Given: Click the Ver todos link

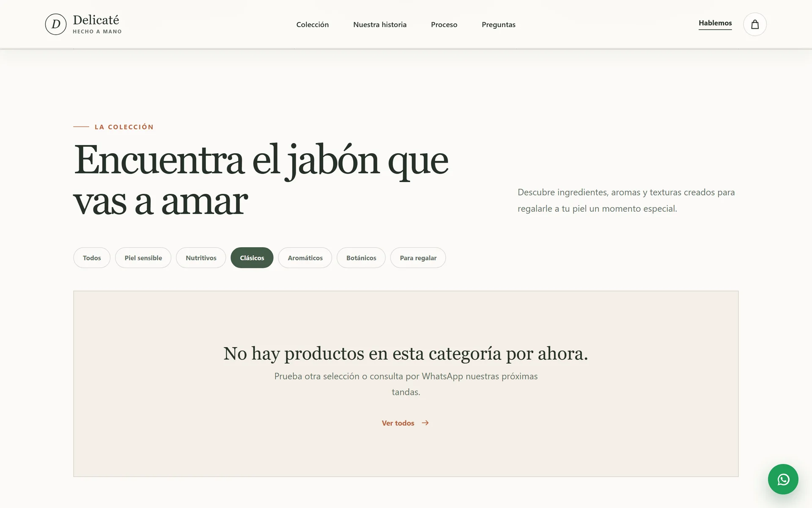Looking at the screenshot, I should (405, 423).
